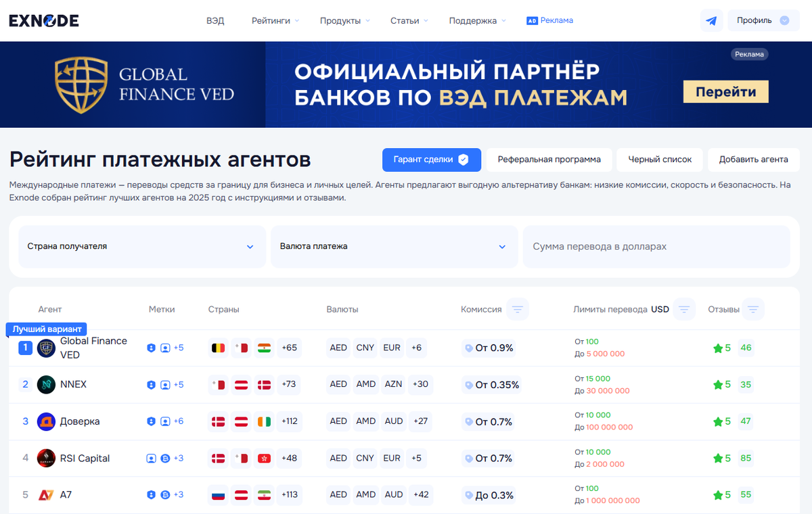Click the A7 agent logo
This screenshot has height=514, width=812.
(x=46, y=495)
